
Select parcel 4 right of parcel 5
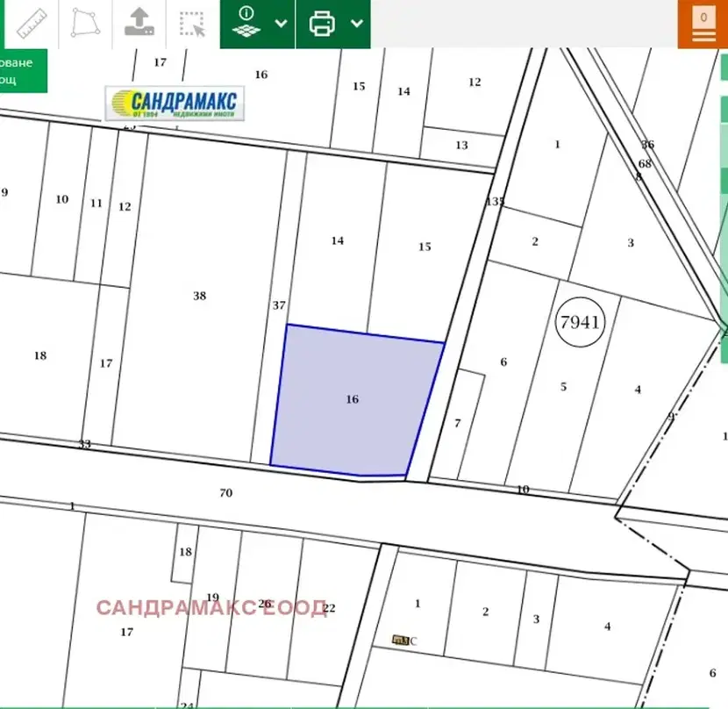(638, 390)
